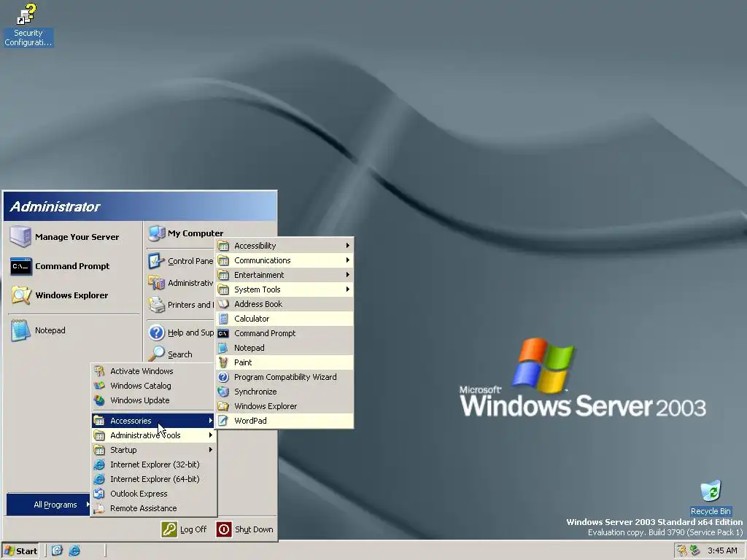Open Notepad in Accessories submenu
This screenshot has height=560, width=747.
pyautogui.click(x=285, y=348)
